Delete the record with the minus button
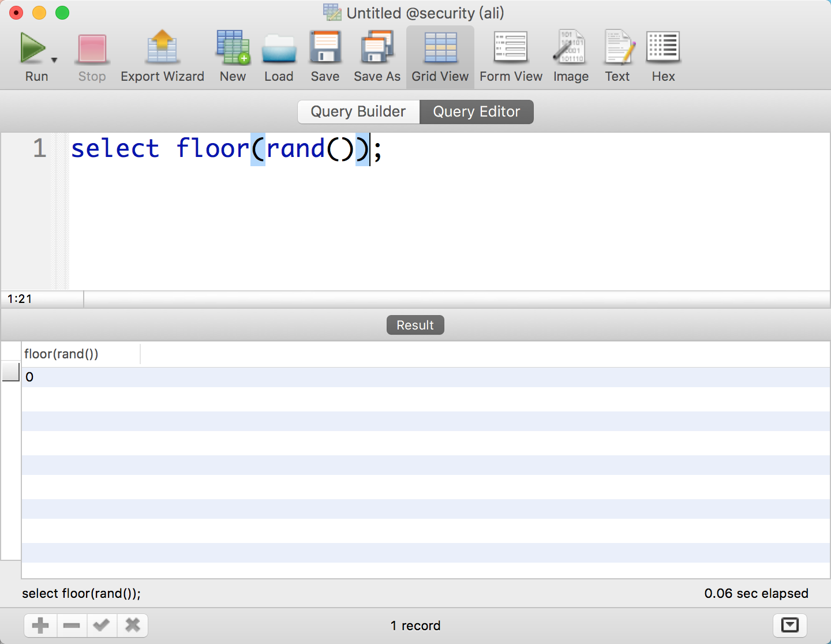Screen dimensions: 831x644 coord(72,625)
